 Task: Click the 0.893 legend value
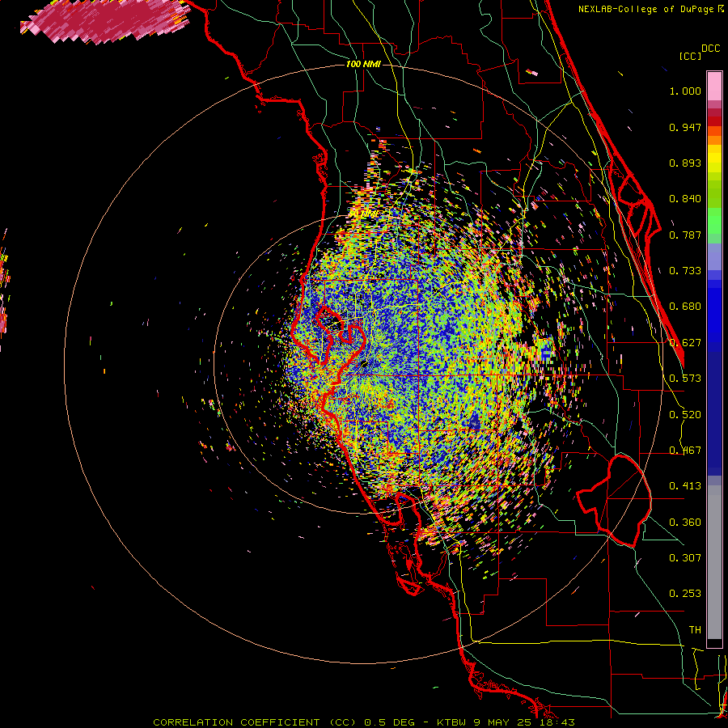[x=685, y=163]
